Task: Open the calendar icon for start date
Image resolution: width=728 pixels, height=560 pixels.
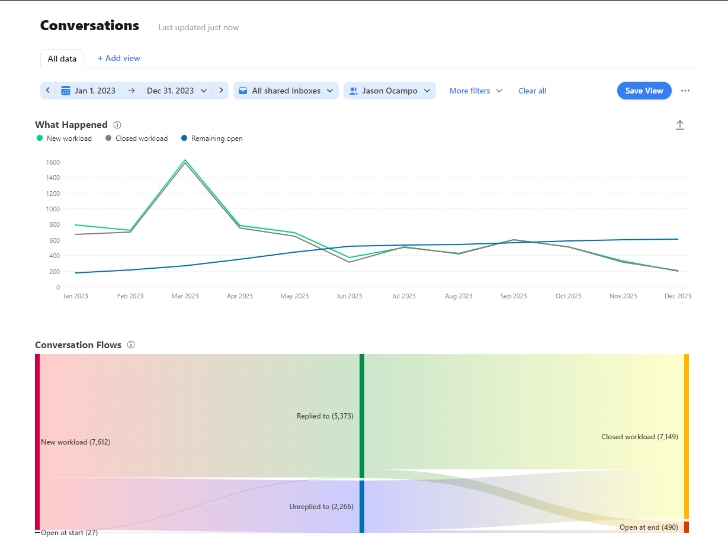Action: coord(66,91)
